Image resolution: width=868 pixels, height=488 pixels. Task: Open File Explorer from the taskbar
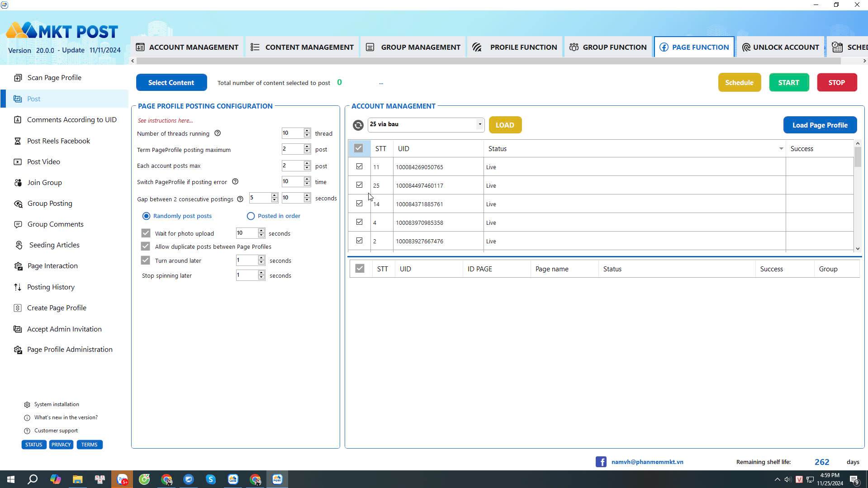tap(78, 479)
